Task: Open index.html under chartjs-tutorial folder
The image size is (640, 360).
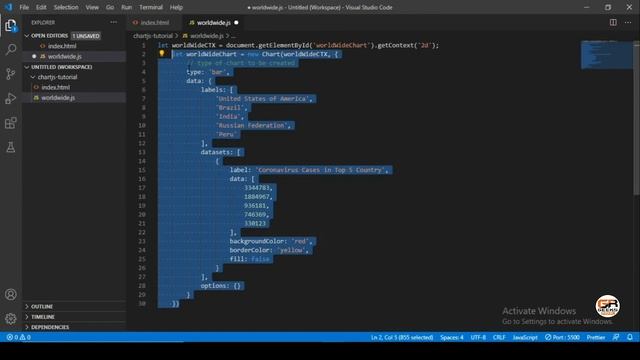Action: pyautogui.click(x=56, y=87)
